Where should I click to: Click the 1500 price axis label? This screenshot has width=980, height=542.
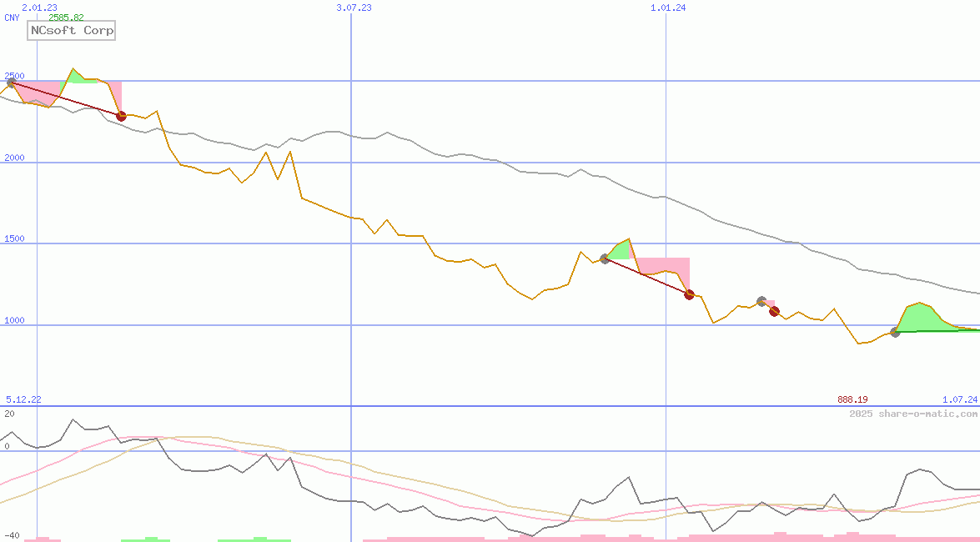15,238
